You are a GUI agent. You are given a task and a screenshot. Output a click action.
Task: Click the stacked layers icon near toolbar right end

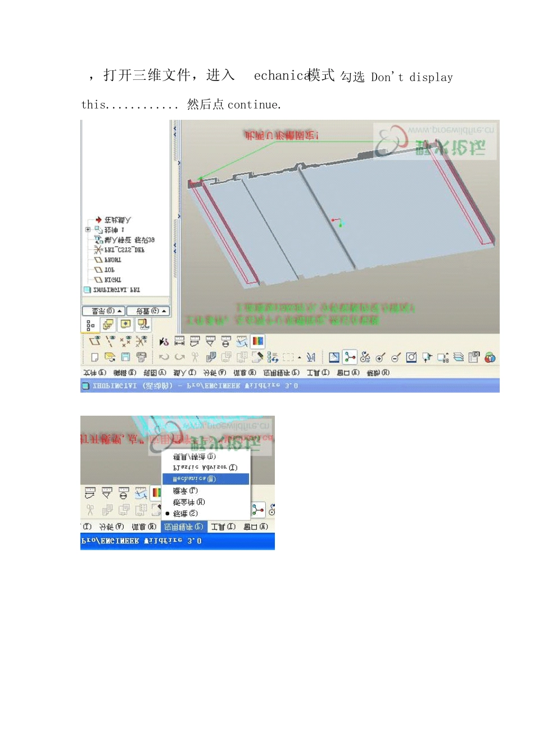click(x=459, y=357)
